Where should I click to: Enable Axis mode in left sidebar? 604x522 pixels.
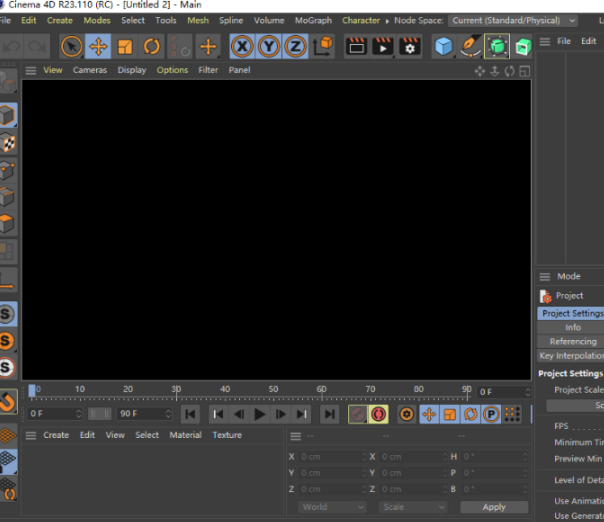pos(8,280)
